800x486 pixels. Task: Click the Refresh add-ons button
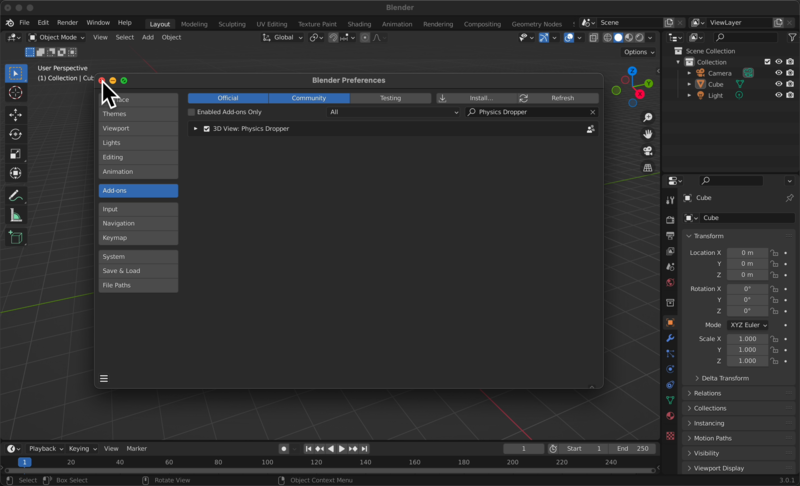pos(557,98)
